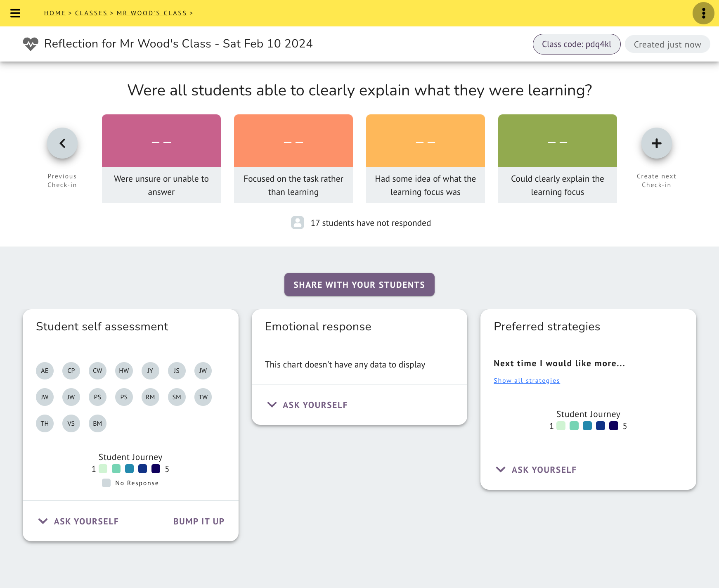
Task: Open Show all strategies link
Action: coord(527,381)
